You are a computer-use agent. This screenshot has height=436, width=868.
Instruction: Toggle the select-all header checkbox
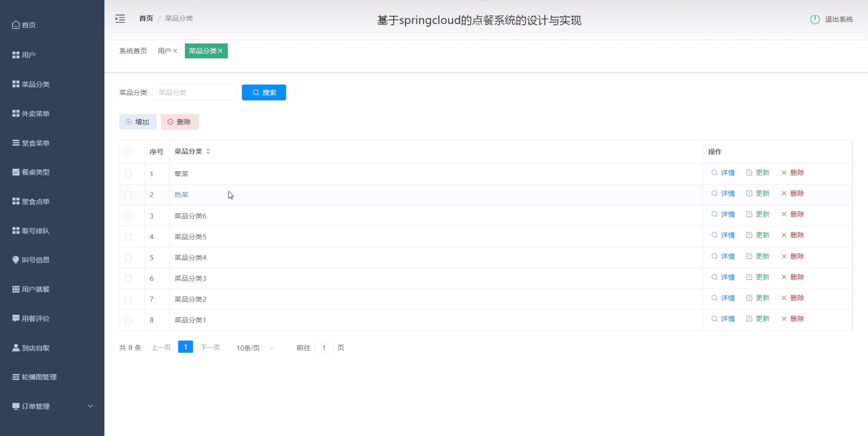pyautogui.click(x=128, y=152)
